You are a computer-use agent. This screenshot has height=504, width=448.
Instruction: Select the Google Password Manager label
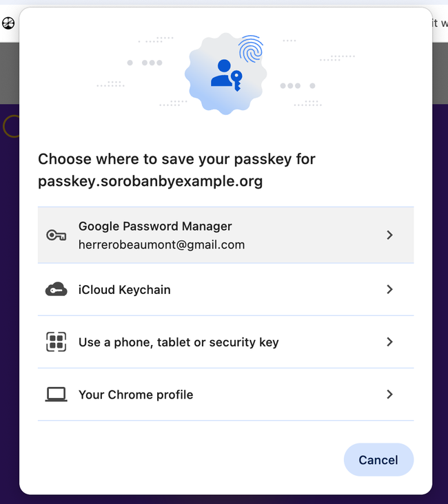click(155, 227)
